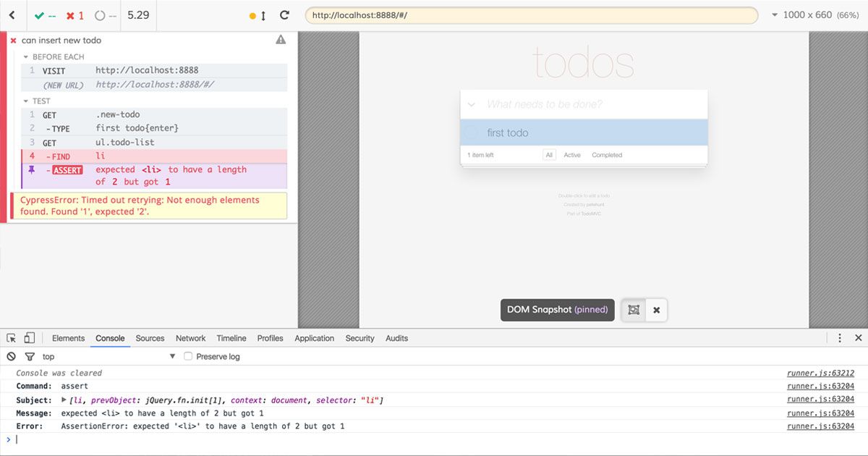Switch to the Network tab
This screenshot has width=868, height=456.
[x=190, y=338]
